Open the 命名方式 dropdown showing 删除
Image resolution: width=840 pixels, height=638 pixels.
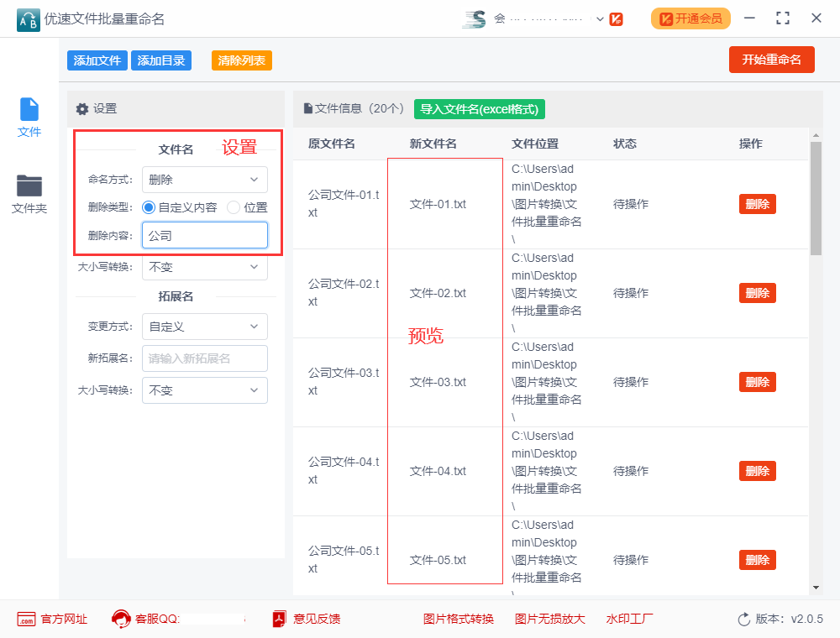(204, 179)
